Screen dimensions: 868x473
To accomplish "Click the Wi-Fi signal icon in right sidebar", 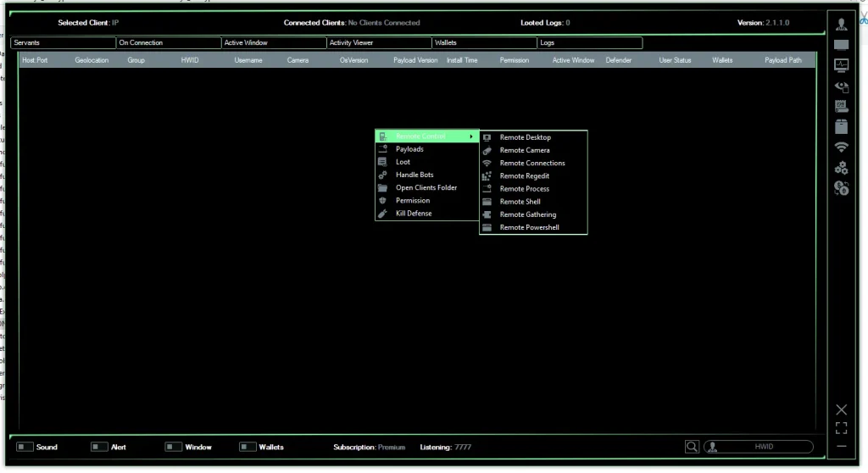I will (x=841, y=147).
